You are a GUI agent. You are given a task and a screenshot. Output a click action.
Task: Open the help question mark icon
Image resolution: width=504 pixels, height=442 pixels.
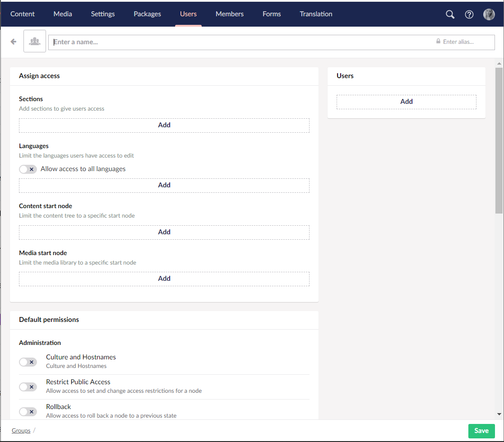(x=469, y=14)
